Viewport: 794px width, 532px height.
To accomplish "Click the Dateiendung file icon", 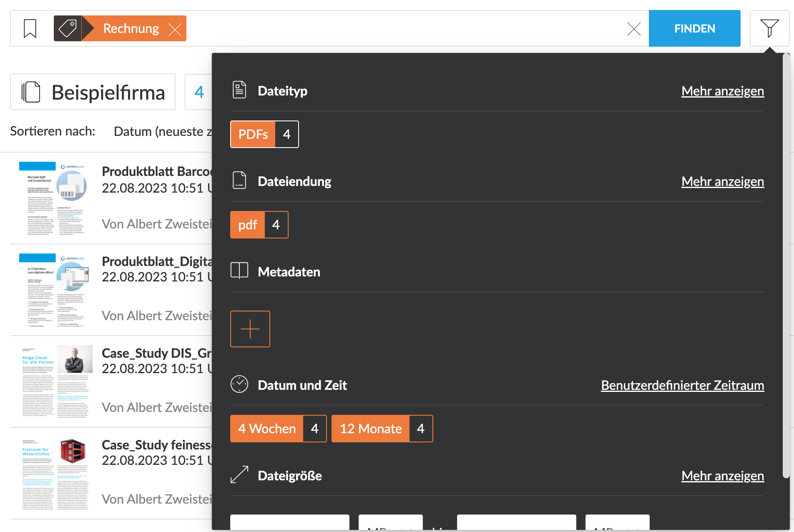I will click(x=239, y=181).
